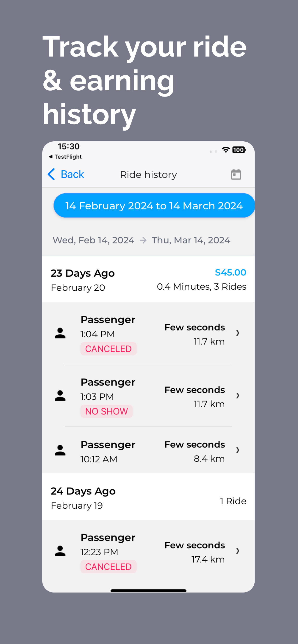Edit the Thu, Mar 14, 2024 end date
298x644 pixels.
tap(191, 240)
